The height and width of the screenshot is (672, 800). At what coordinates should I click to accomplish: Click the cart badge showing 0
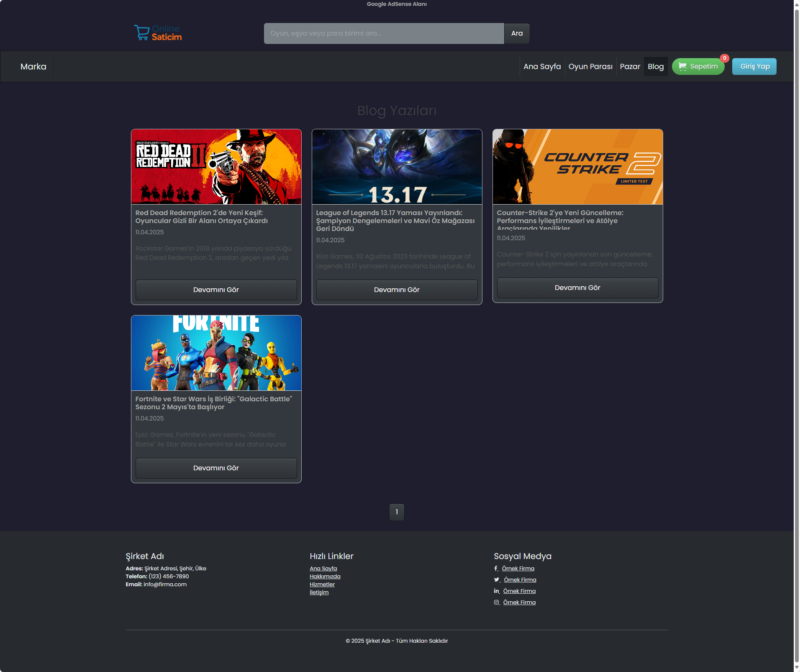point(725,58)
